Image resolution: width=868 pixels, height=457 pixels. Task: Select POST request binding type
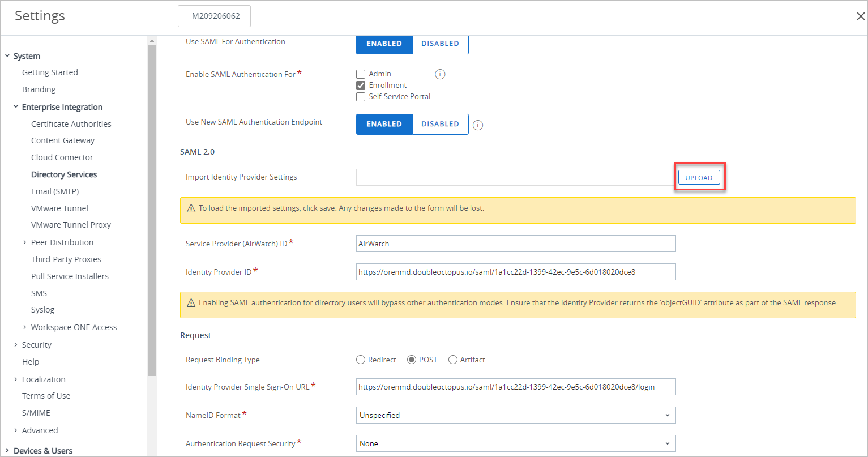[x=412, y=360]
